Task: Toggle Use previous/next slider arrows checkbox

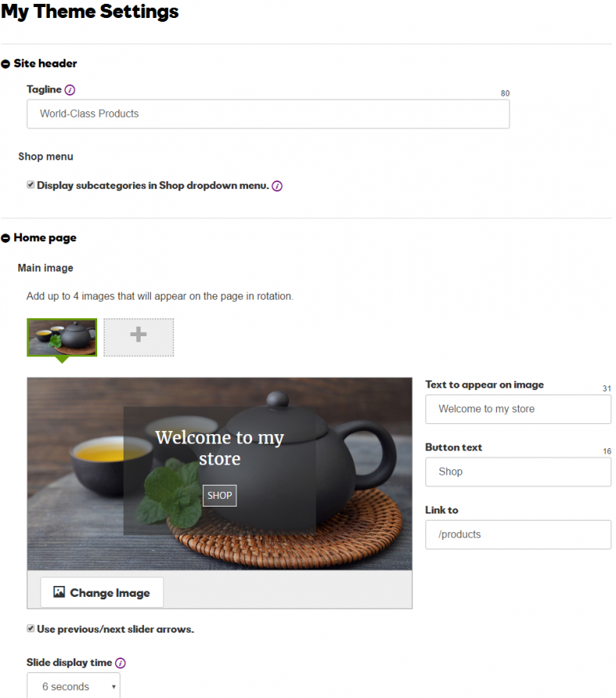Action: pyautogui.click(x=30, y=629)
